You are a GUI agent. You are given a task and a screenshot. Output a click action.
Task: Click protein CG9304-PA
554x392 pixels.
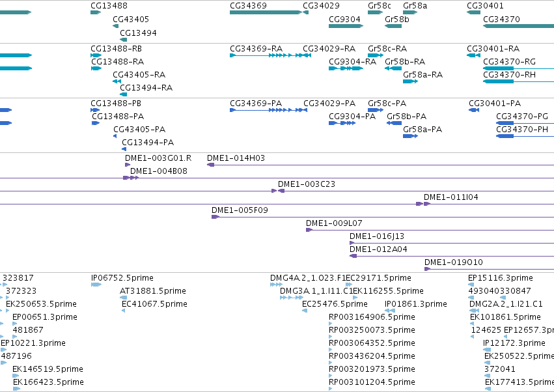coord(352,117)
